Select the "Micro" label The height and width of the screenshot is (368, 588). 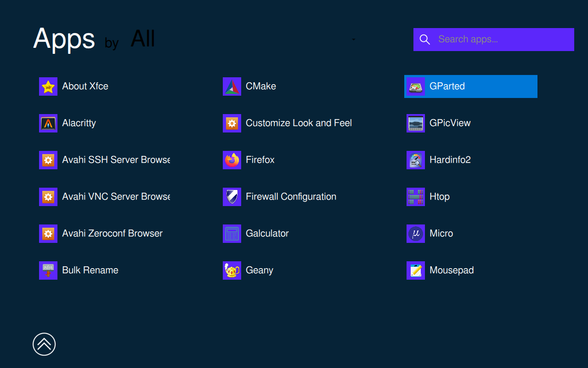click(x=441, y=234)
